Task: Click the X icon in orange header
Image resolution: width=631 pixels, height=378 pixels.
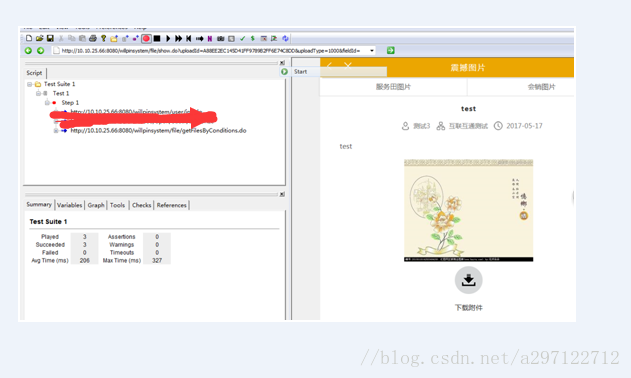Action: click(348, 65)
